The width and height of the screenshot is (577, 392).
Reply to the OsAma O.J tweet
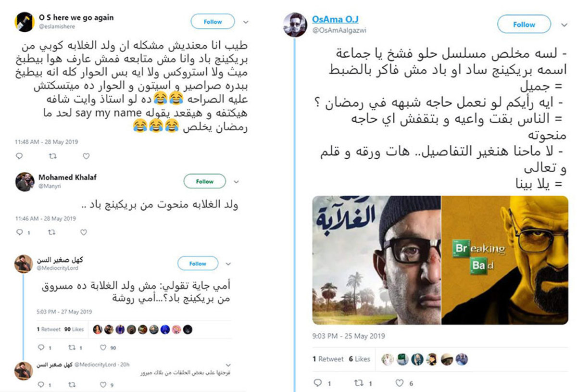pos(317,383)
